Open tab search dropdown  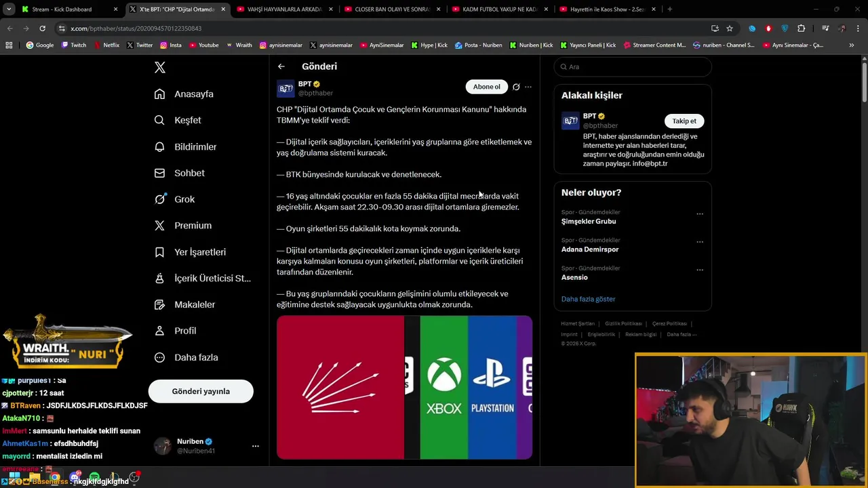[8, 9]
